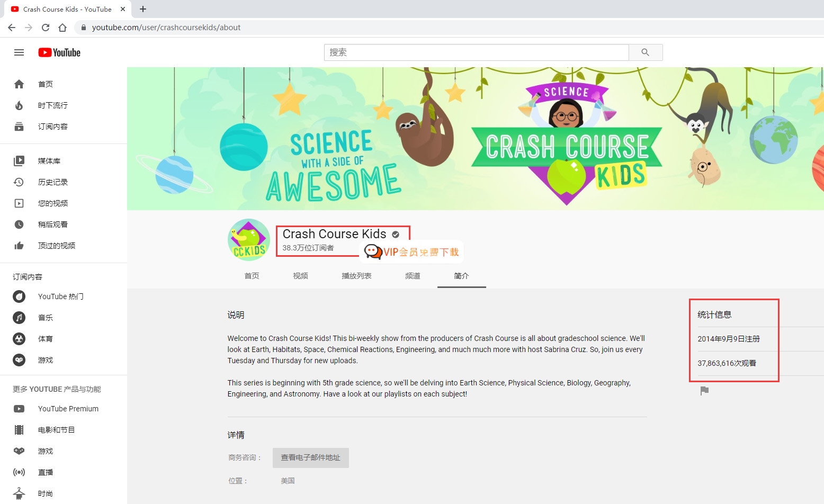
Task: Click the 37,863,616次观看 view count
Action: (x=727, y=363)
